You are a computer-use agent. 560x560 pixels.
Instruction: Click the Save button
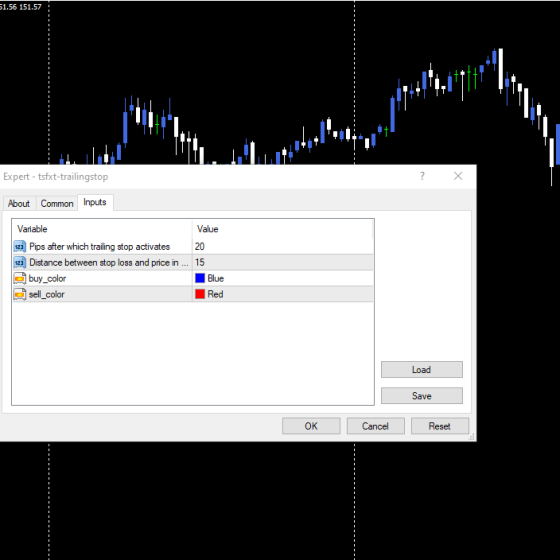421,395
